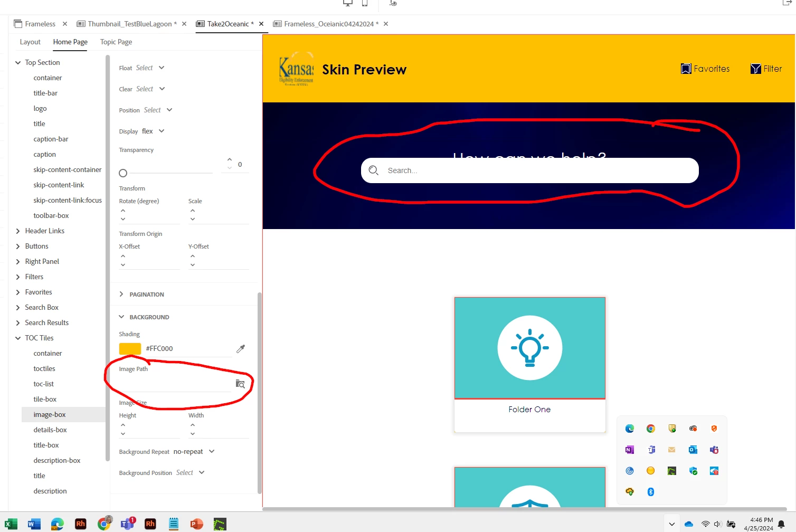Open the Position Select dropdown
Viewport: 796px width, 532px height.
tap(158, 110)
